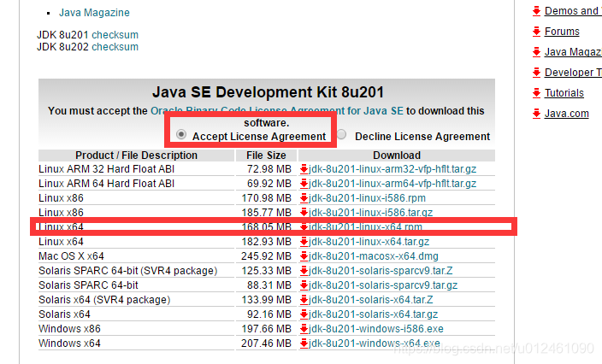Click download arrow icon for solaris-sparcv9.tar.gz
602x364 pixels.
[304, 285]
